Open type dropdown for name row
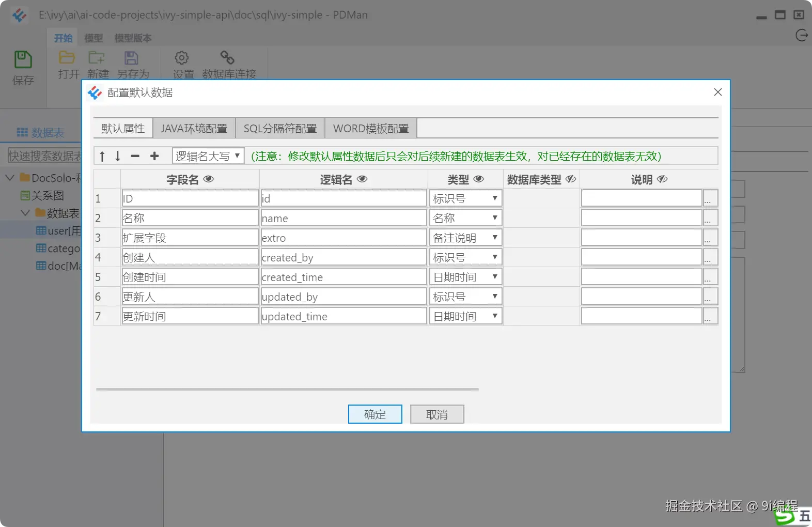This screenshot has width=812, height=527. pos(465,218)
